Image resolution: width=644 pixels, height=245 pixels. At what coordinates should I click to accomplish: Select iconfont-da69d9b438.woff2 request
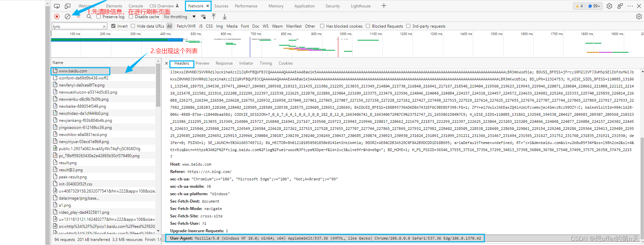point(103,78)
